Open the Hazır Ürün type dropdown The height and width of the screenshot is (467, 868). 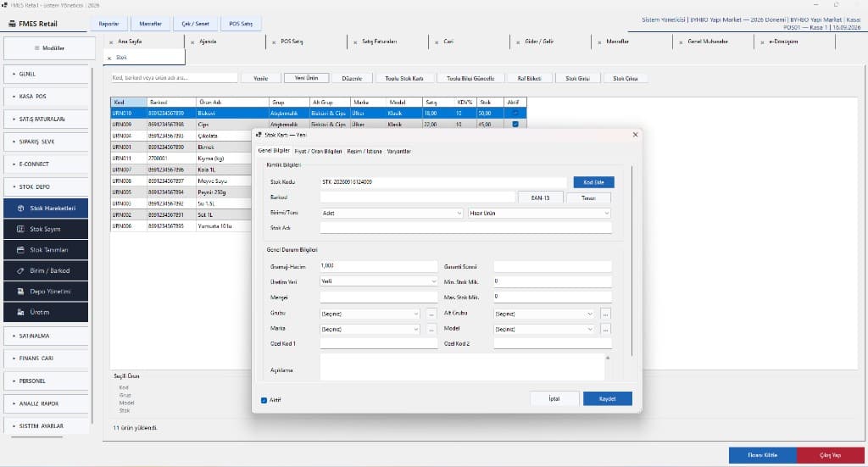pyautogui.click(x=539, y=213)
